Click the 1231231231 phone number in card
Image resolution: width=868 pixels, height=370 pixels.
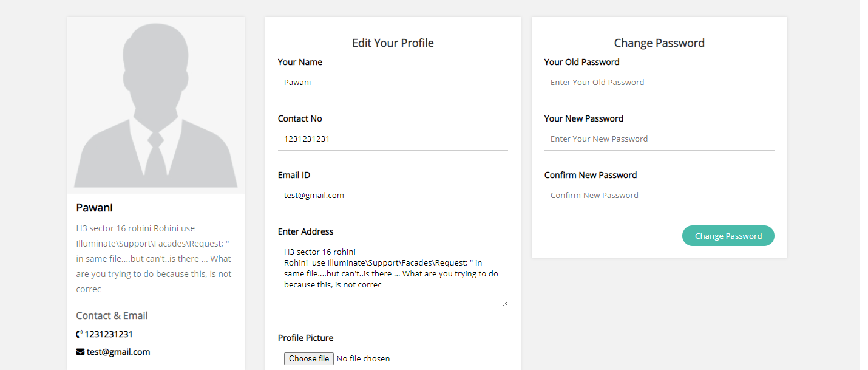109,334
